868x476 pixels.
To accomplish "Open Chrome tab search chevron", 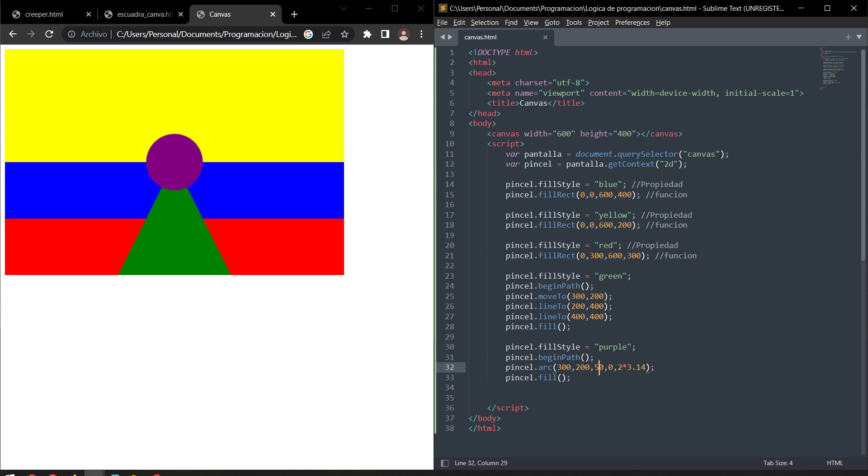I will pos(343,9).
